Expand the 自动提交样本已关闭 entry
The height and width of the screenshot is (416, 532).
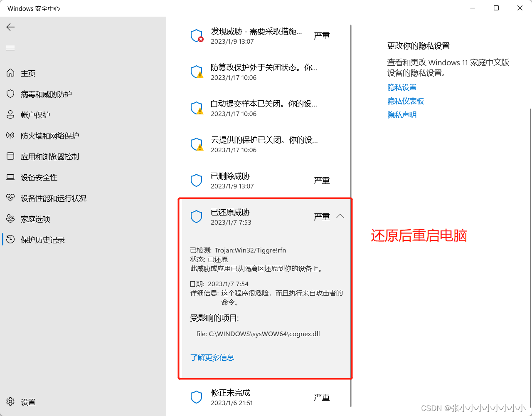point(264,108)
